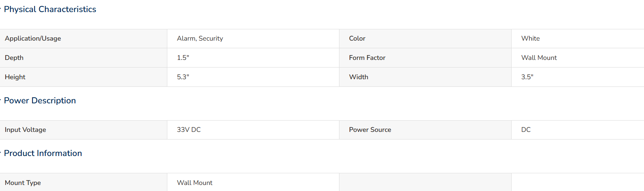Screen dimensions: 644x191
Task: Collapse the Power Description section
Action: click(40, 101)
